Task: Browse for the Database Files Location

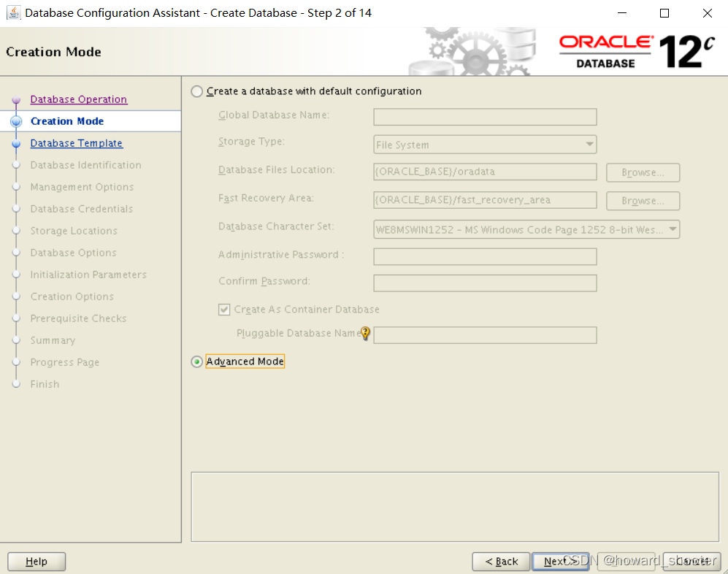Action: point(642,172)
